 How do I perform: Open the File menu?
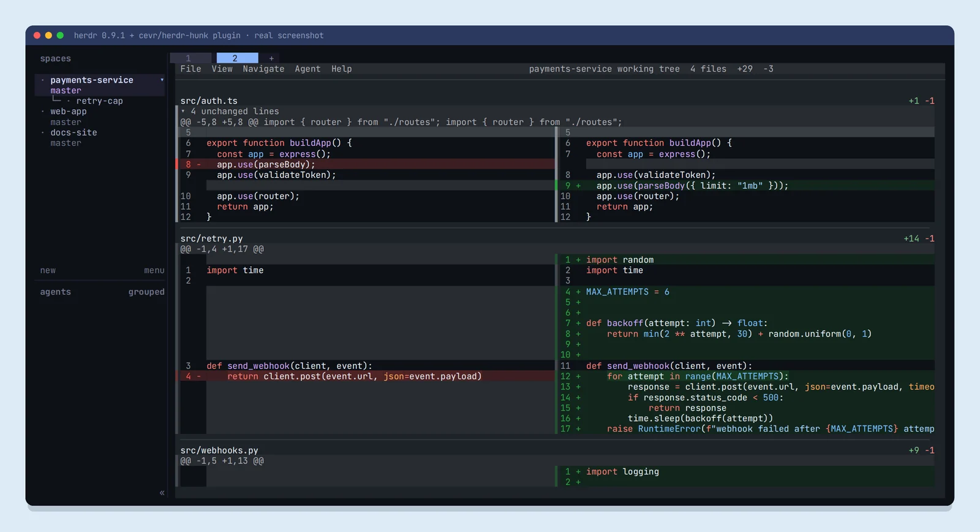tap(190, 69)
